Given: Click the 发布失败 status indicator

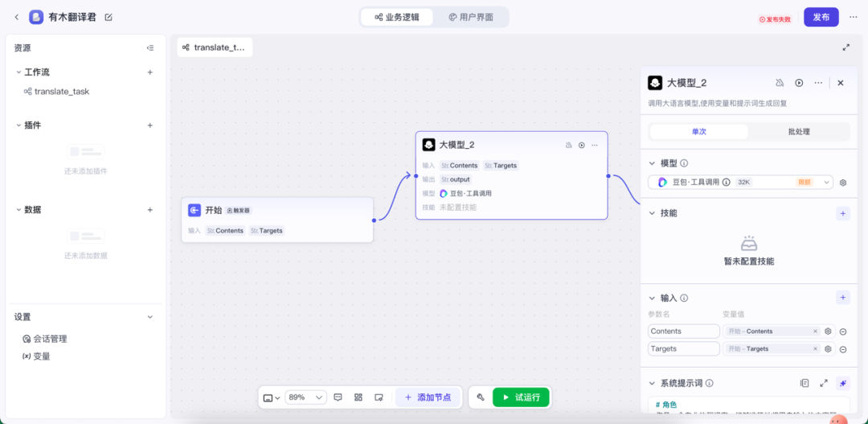Looking at the screenshot, I should pos(775,19).
